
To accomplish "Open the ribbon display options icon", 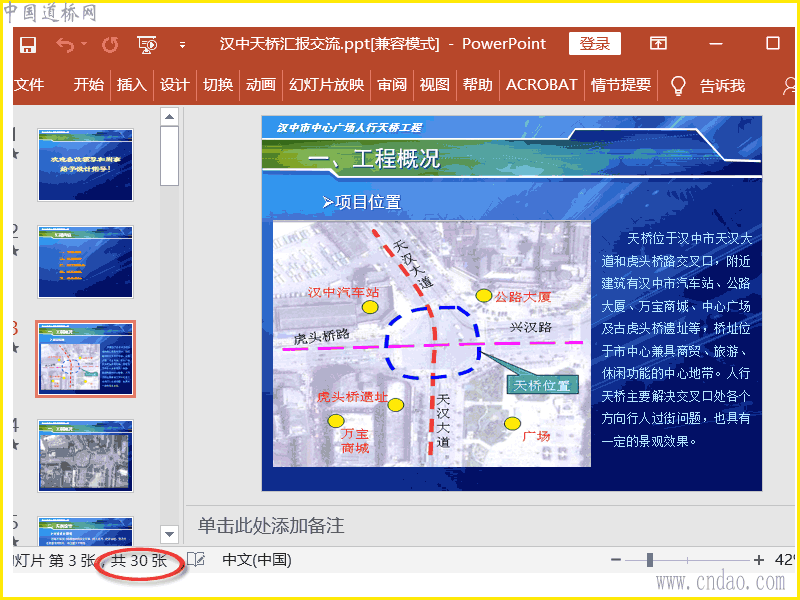I will pos(658,43).
